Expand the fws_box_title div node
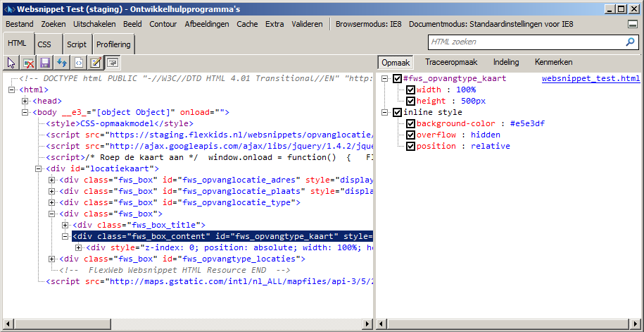644x332 pixels. (65, 226)
